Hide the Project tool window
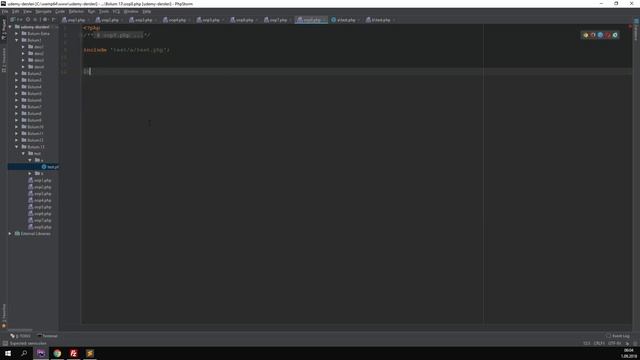 53,20
